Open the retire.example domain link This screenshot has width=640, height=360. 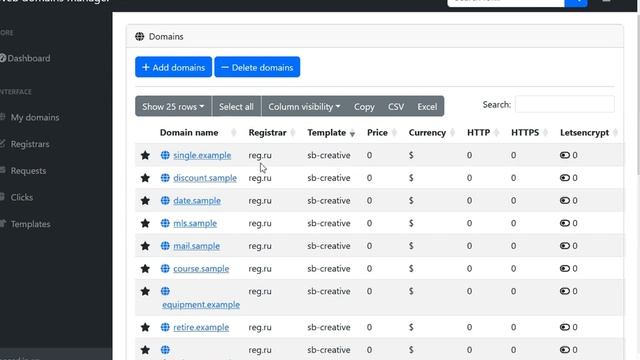pyautogui.click(x=201, y=328)
